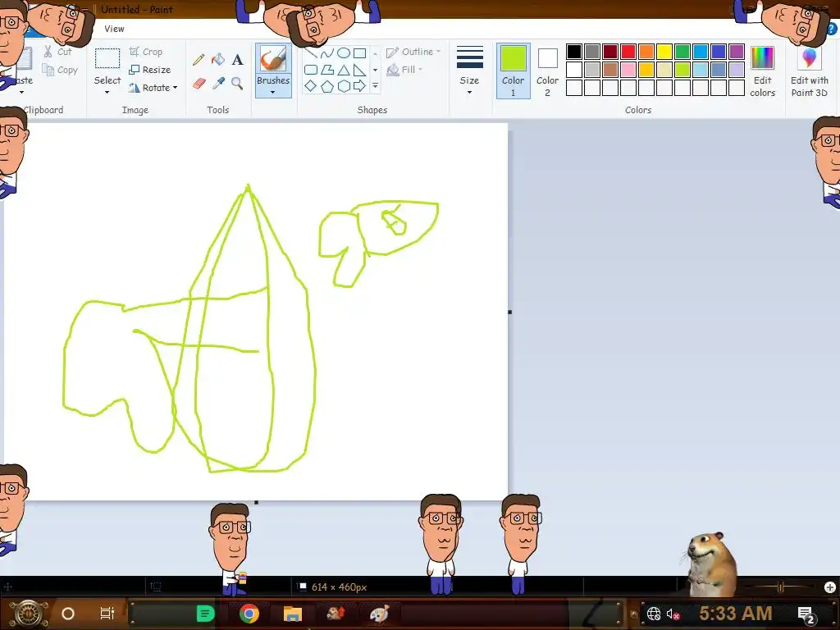Choose the purple color swatch
Image resolution: width=840 pixels, height=630 pixels.
737,52
